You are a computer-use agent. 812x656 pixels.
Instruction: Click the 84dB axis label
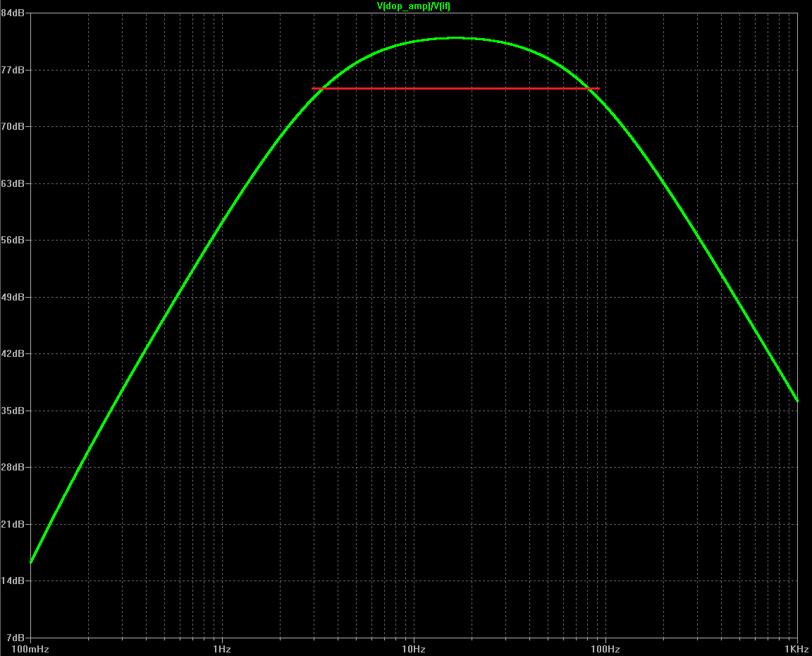[x=13, y=13]
